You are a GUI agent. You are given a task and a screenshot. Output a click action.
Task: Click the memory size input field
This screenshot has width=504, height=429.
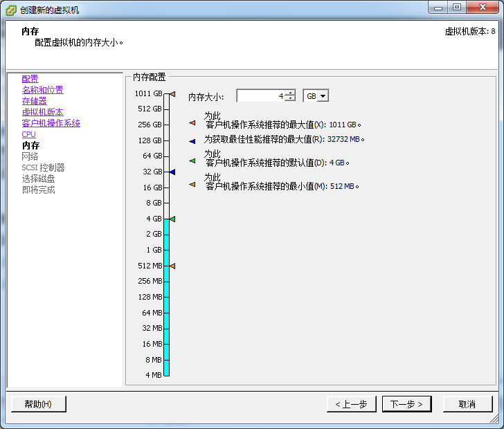261,95
